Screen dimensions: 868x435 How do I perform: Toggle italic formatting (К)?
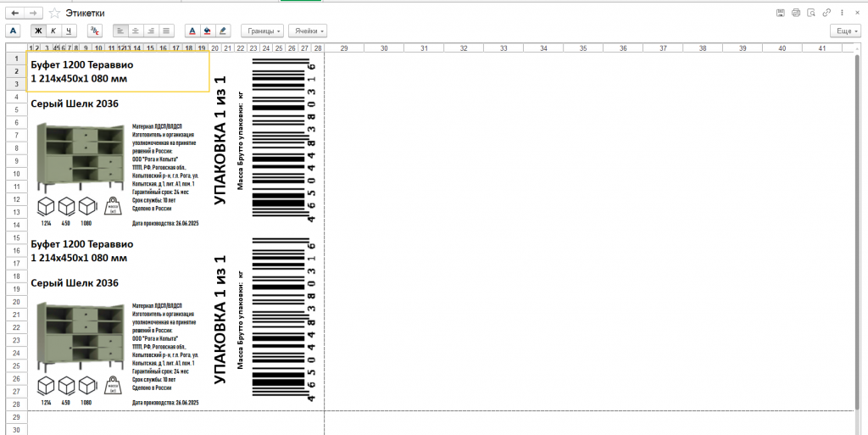pos(53,31)
